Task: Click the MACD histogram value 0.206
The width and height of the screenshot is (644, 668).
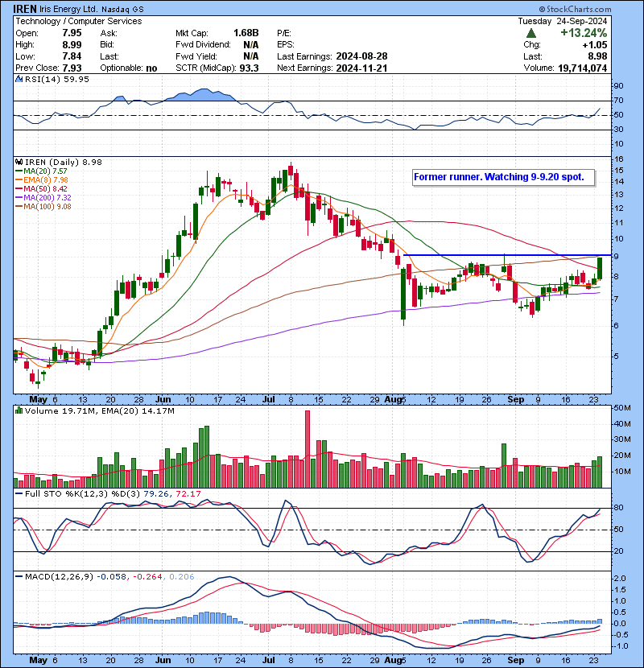Action: pos(182,577)
